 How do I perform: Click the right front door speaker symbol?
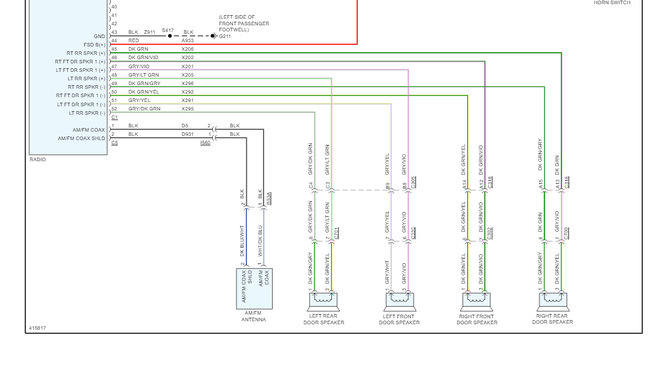[476, 301]
